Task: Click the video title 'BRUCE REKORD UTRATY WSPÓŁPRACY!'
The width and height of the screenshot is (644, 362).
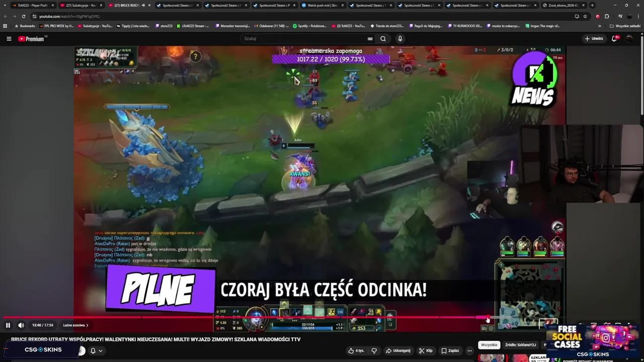Action: point(155,339)
